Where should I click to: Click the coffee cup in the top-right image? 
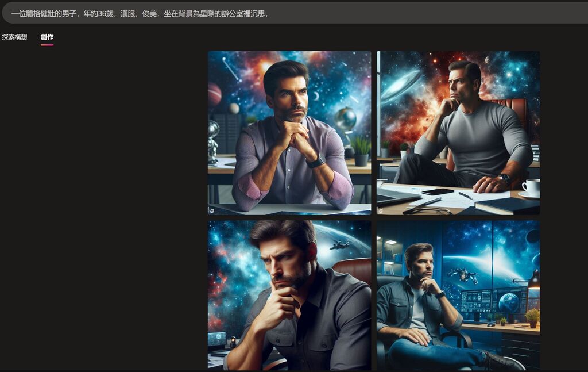click(x=531, y=187)
